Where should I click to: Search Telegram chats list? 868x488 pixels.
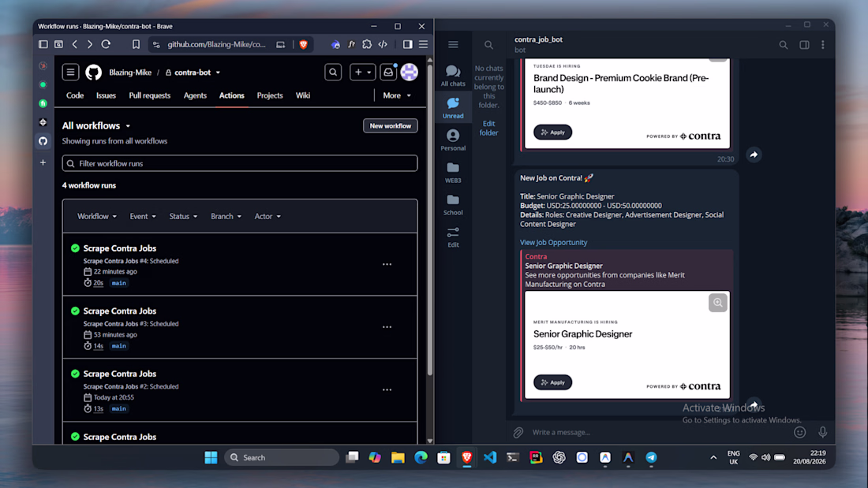pos(488,45)
